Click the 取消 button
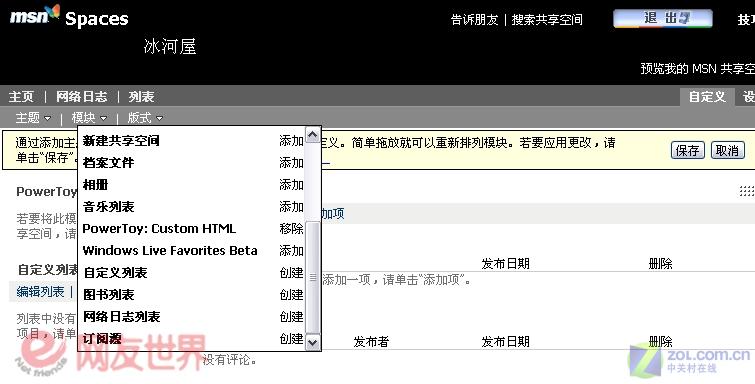The width and height of the screenshot is (755, 384). (728, 150)
